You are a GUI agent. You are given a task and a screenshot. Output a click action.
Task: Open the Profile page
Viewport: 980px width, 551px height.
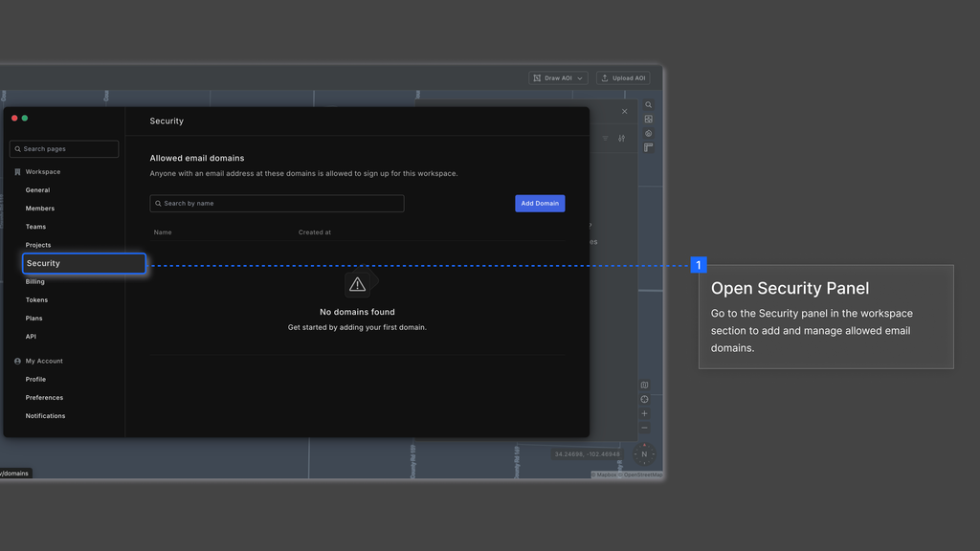click(x=35, y=379)
